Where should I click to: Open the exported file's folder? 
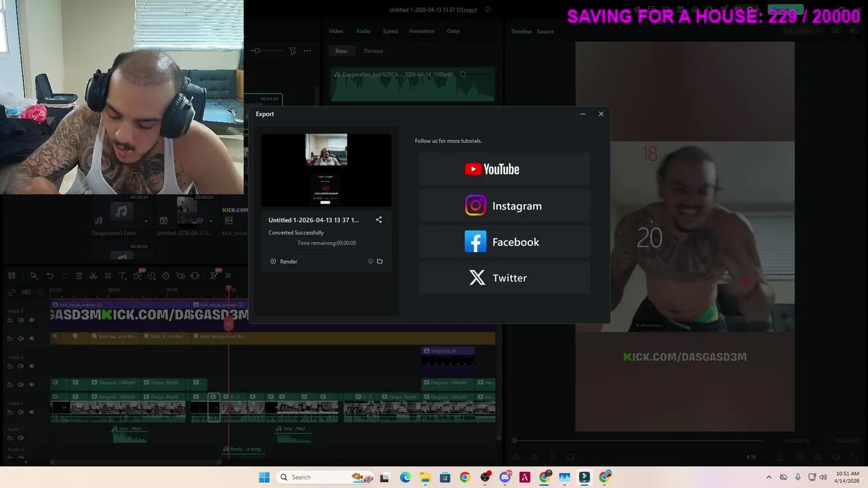[380, 261]
